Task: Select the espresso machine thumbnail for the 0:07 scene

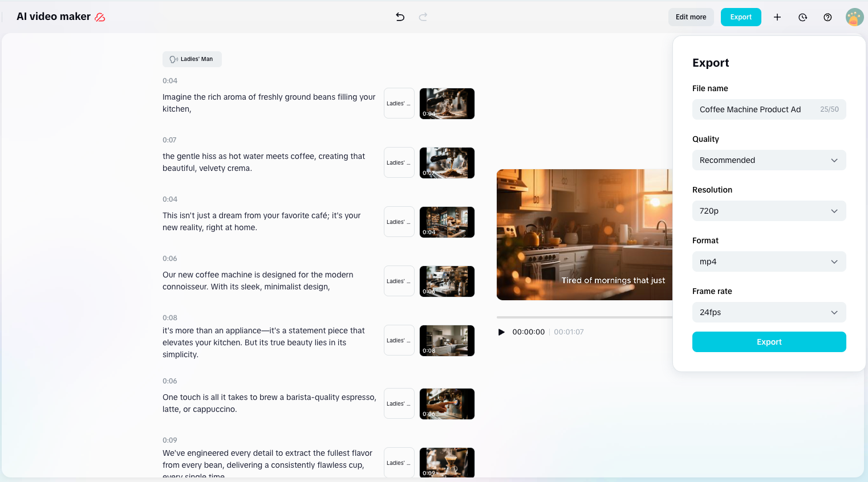Action: tap(447, 162)
